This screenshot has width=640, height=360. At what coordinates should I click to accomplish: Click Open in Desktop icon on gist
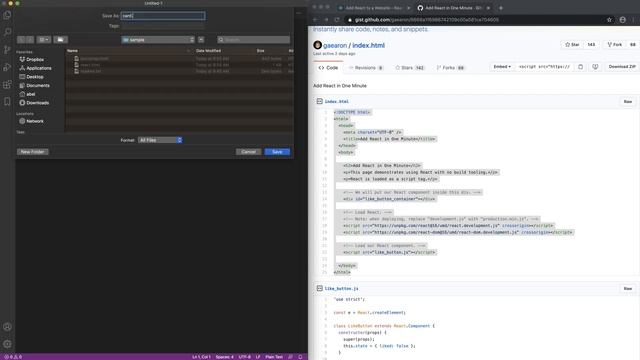(595, 67)
